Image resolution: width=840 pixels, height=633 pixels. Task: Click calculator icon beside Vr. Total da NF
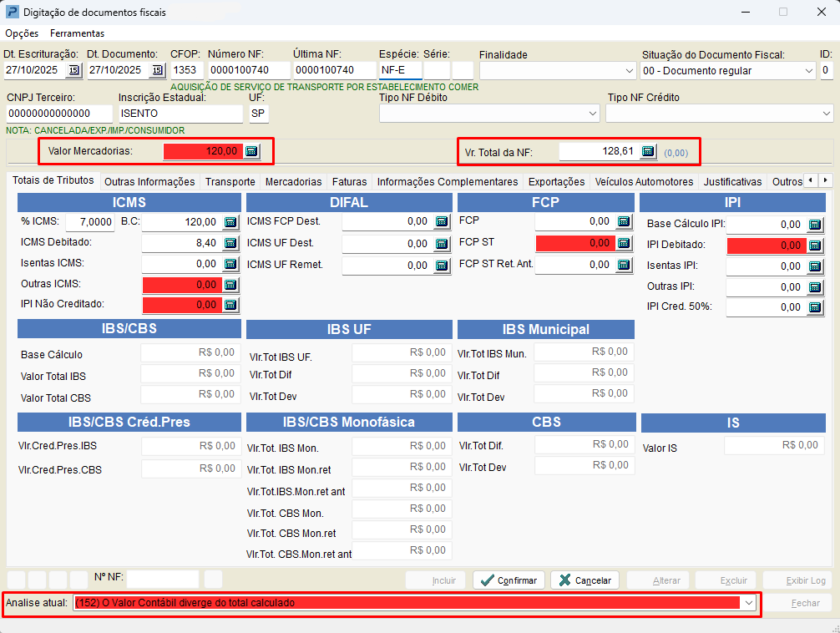648,151
